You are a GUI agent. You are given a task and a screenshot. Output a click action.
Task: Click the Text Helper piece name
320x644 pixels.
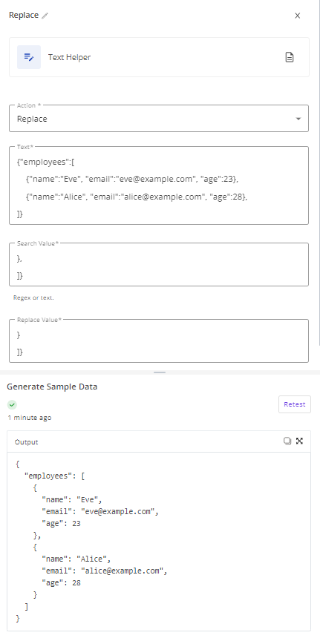70,57
